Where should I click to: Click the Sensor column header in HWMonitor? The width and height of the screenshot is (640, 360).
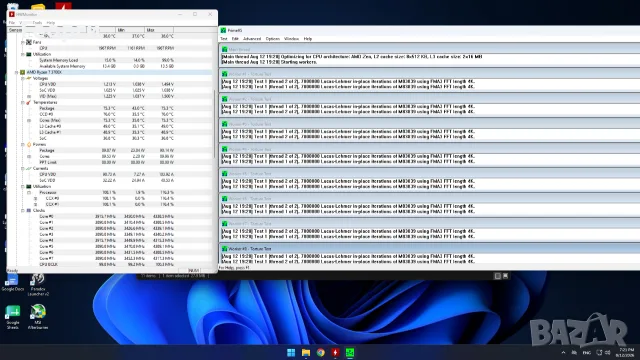pyautogui.click(x=47, y=30)
